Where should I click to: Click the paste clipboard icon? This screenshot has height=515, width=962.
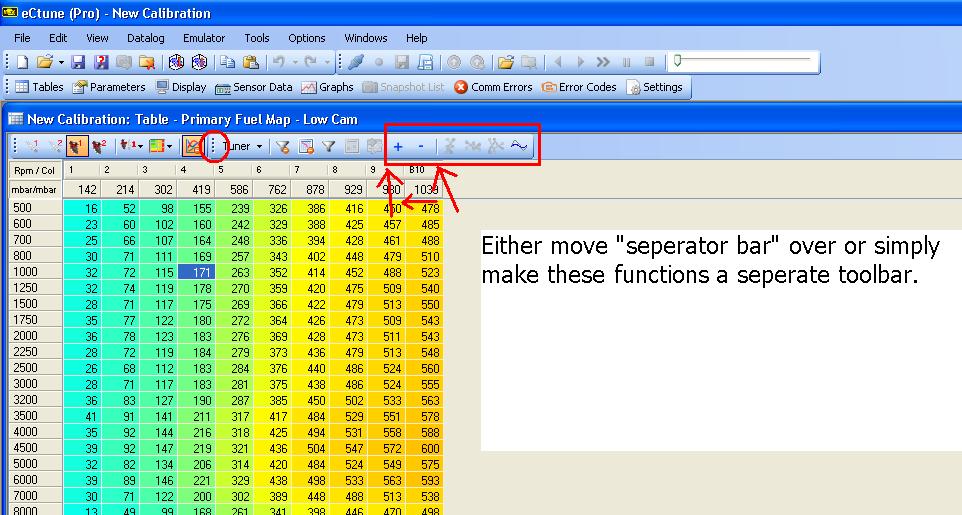(250, 62)
